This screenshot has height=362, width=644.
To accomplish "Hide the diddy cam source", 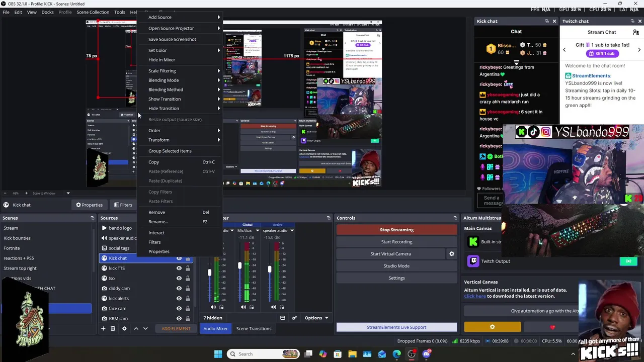I will (179, 288).
